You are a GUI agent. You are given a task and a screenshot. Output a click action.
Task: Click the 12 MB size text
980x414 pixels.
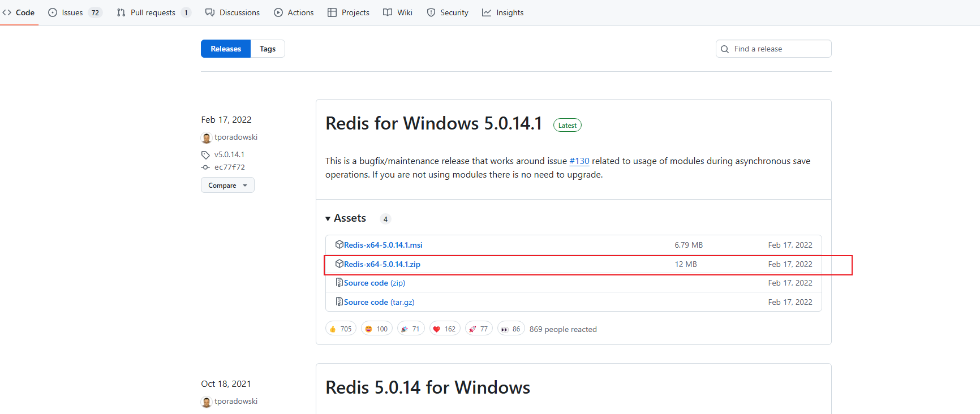point(686,264)
